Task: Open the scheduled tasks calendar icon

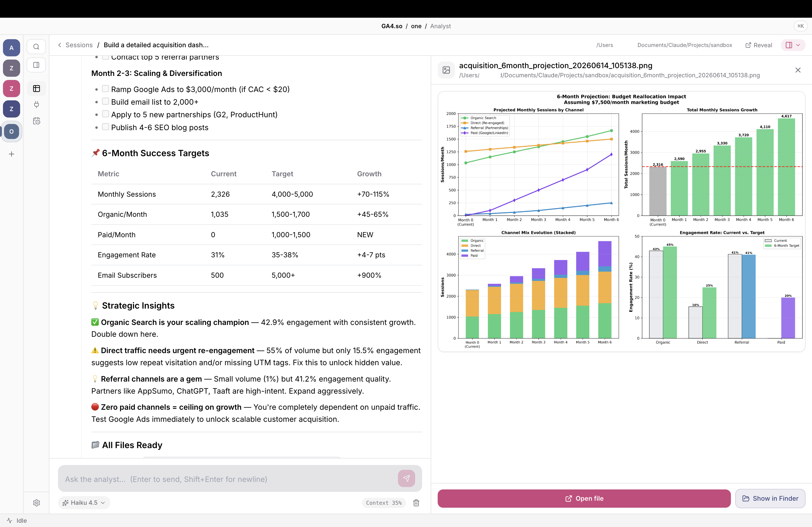Action: [37, 121]
